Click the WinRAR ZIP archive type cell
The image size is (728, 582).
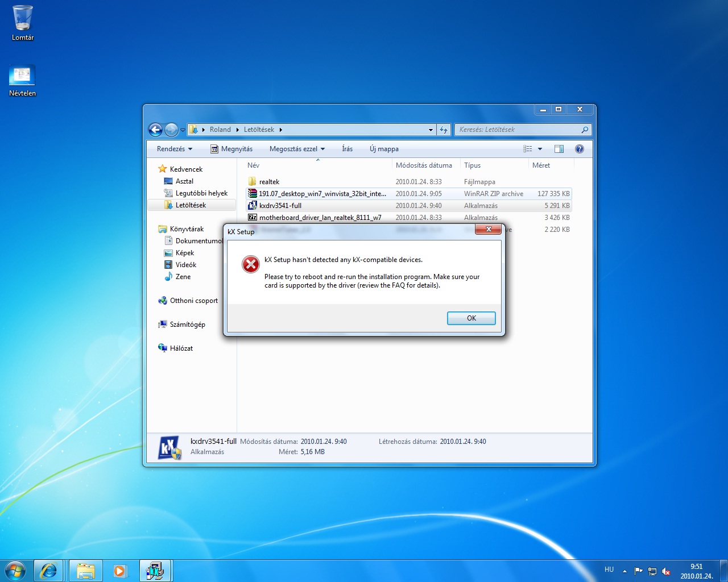coord(493,194)
